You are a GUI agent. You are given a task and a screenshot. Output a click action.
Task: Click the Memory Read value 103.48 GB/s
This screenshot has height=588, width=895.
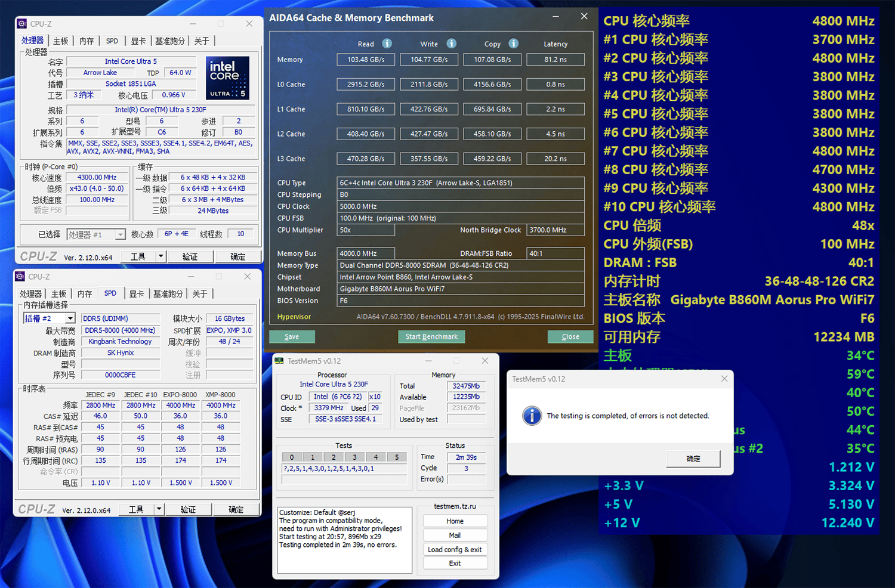coord(366,60)
